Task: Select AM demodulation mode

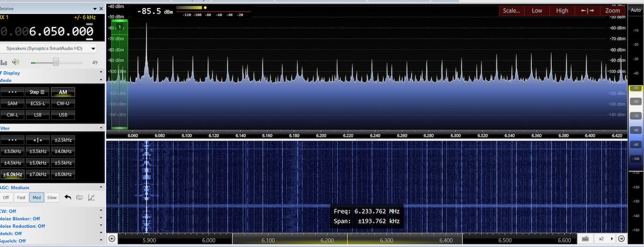Action: (x=63, y=92)
